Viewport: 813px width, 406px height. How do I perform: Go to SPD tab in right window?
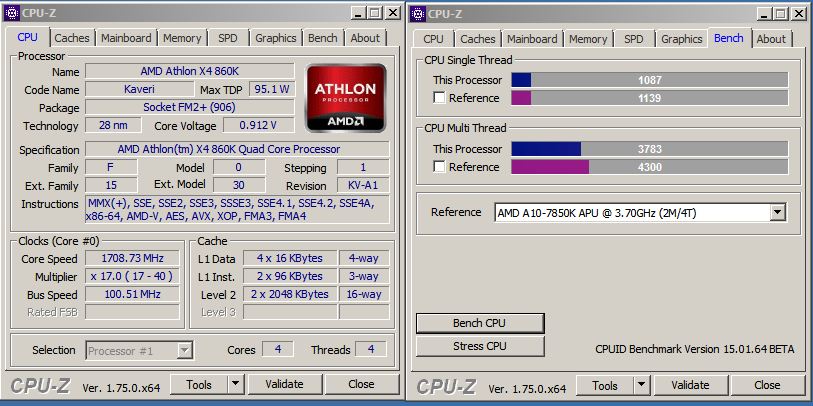[634, 39]
